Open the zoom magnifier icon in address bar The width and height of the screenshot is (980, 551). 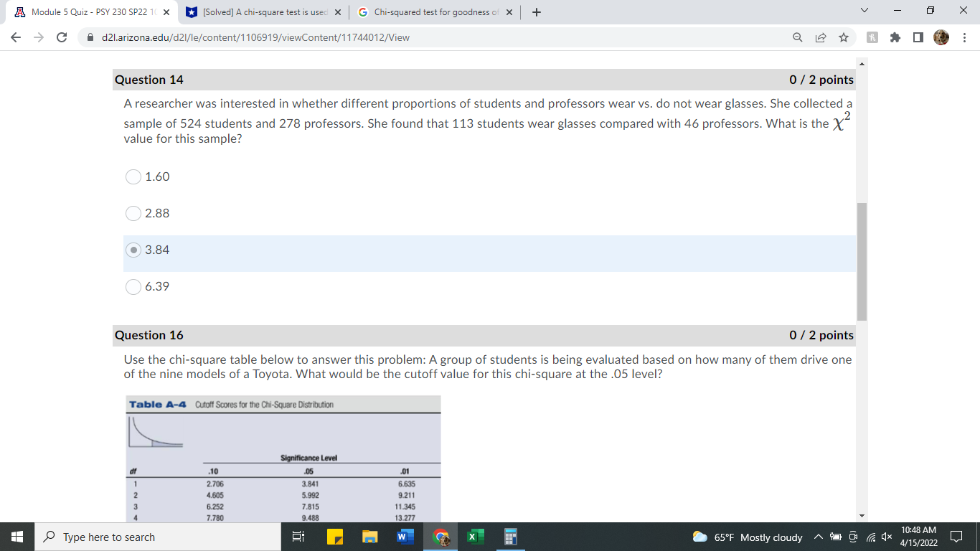click(797, 37)
